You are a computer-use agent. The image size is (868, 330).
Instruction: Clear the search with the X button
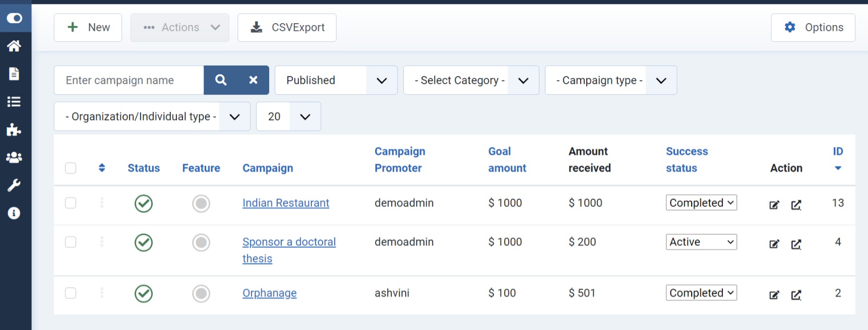tap(253, 80)
